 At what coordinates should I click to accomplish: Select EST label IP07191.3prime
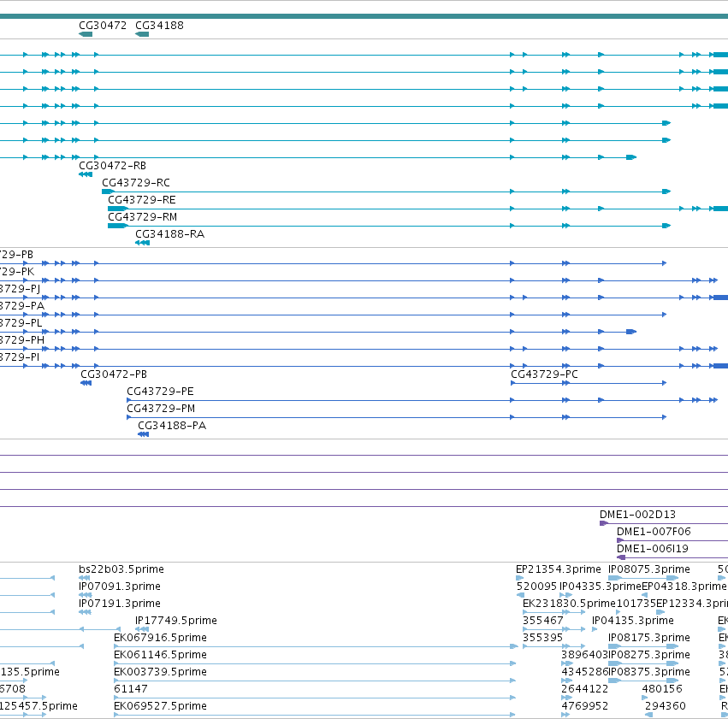(120, 604)
